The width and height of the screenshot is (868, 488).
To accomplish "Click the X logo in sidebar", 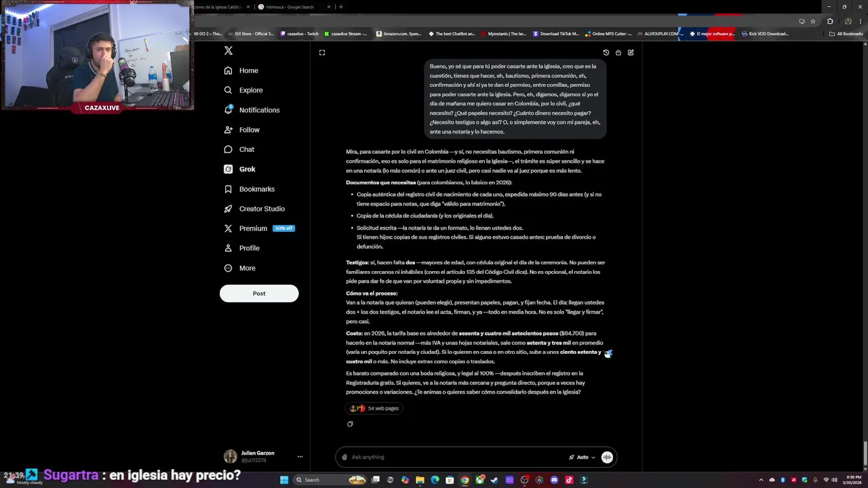I will pos(229,51).
